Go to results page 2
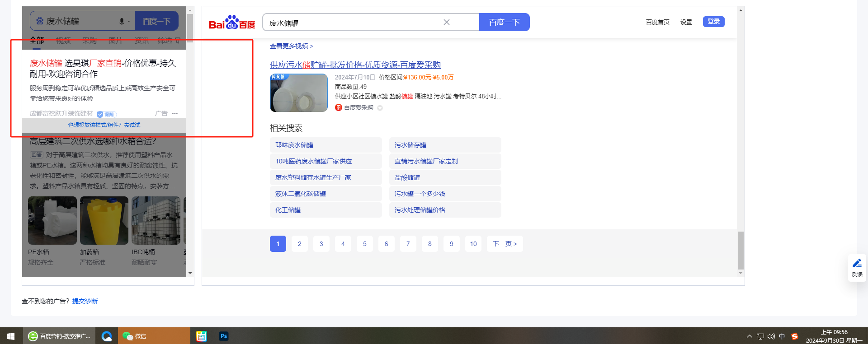 tap(300, 244)
